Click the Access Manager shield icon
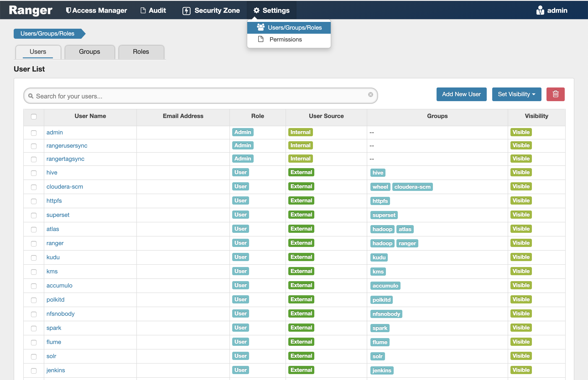Viewport: 588px width, 380px height. coord(68,10)
